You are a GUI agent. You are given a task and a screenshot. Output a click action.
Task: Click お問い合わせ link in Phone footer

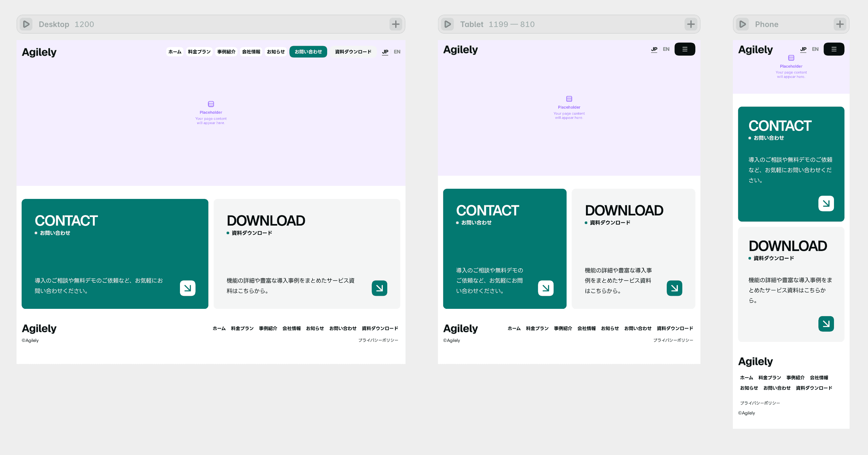[777, 388]
